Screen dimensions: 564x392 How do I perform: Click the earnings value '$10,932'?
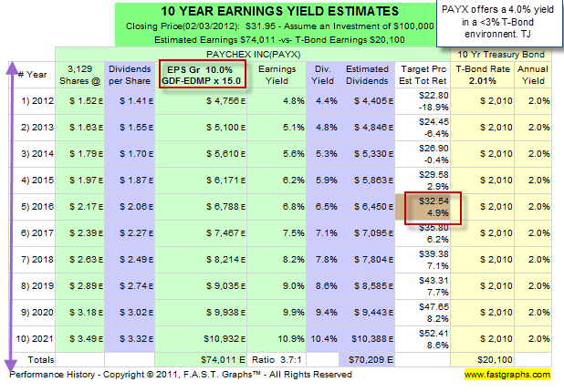[x=225, y=339]
